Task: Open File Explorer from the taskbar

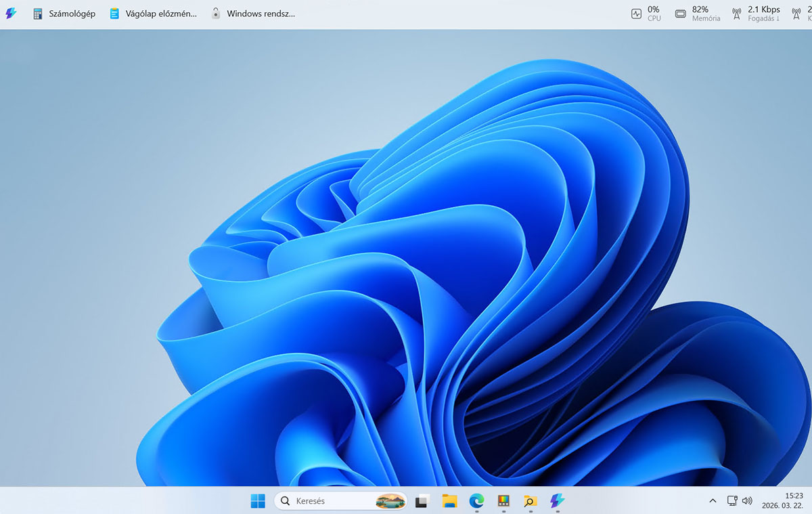Action: 449,501
